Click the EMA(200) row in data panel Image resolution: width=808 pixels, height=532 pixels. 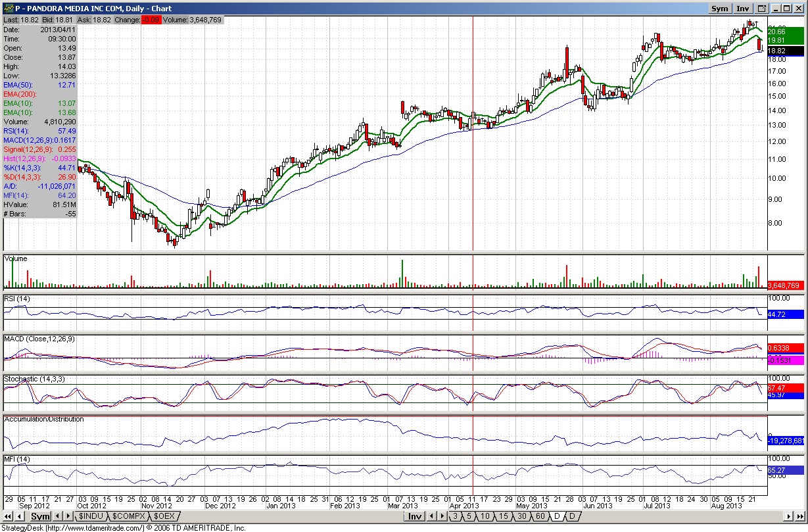(40, 94)
